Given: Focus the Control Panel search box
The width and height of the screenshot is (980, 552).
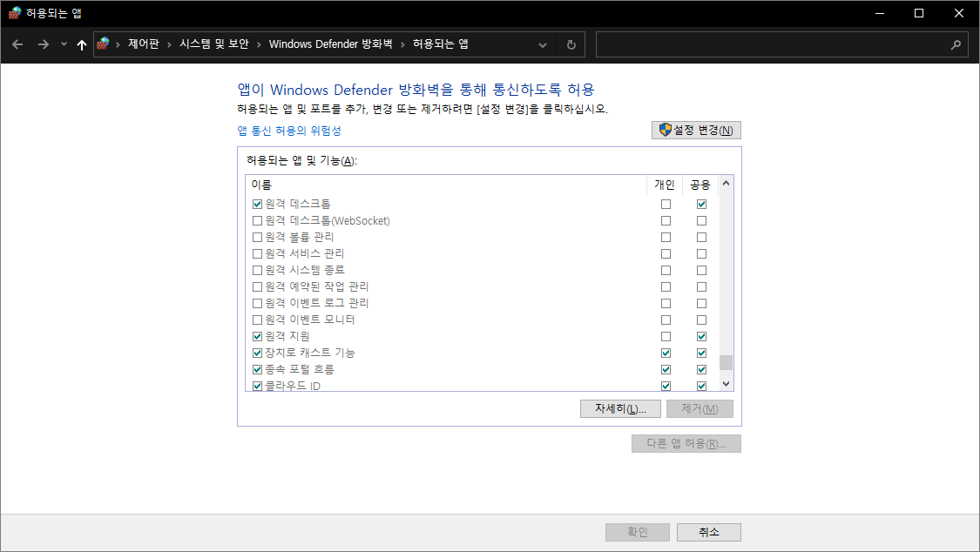Looking at the screenshot, I should click(782, 44).
